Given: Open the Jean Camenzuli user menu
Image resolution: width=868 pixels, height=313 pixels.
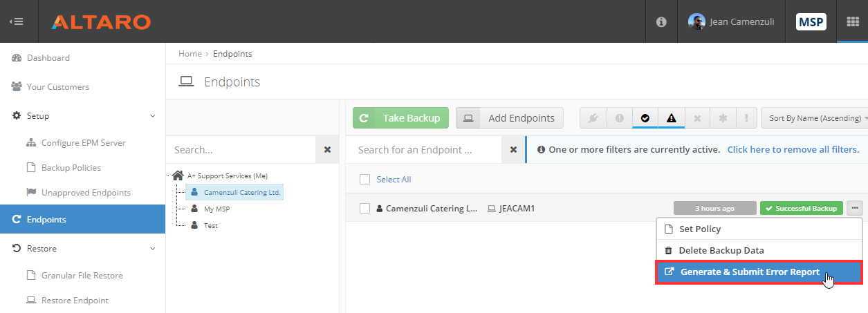Looking at the screenshot, I should click(x=731, y=21).
